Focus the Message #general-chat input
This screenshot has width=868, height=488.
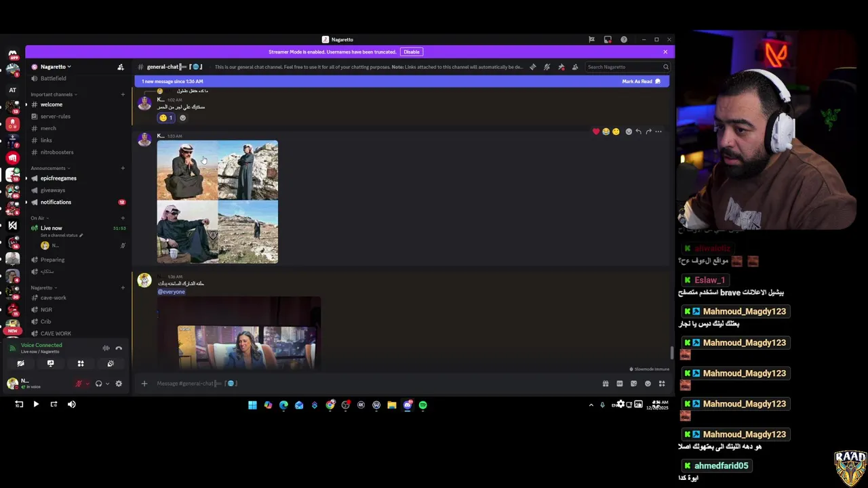(x=373, y=384)
